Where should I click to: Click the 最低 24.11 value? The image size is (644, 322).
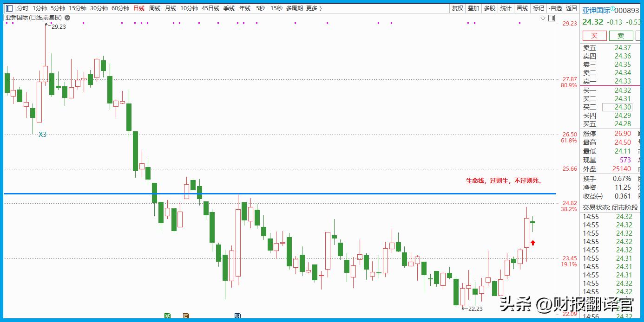pos(623,151)
